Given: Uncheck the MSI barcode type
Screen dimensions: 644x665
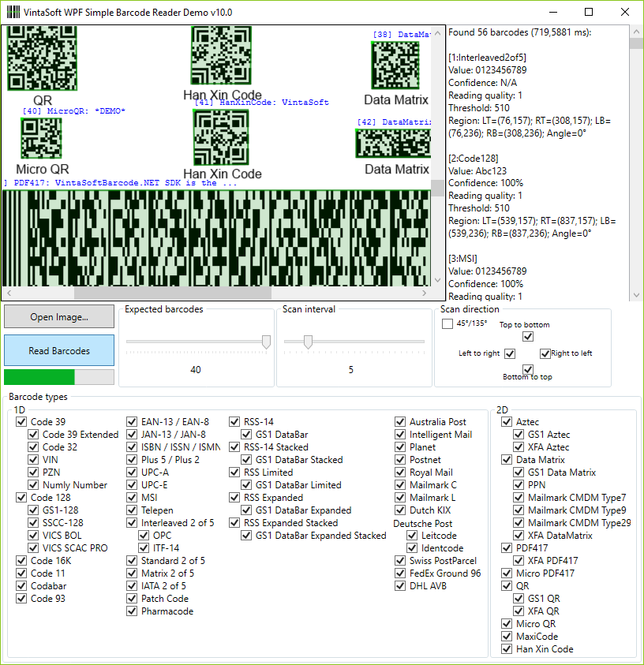Looking at the screenshot, I should coord(132,497).
